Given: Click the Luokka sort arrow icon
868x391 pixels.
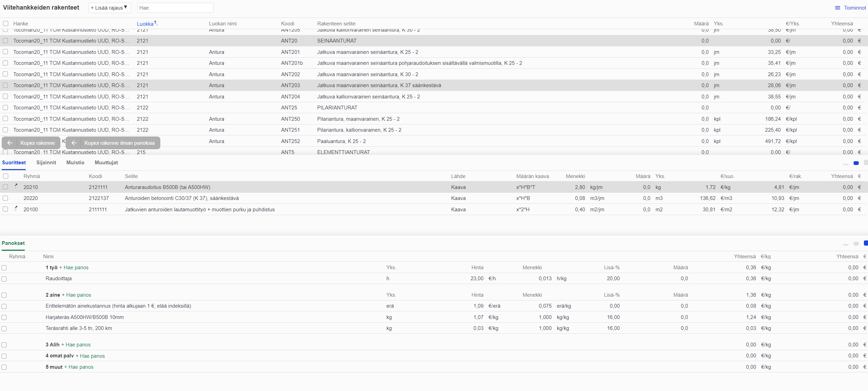Looking at the screenshot, I should tap(156, 23).
